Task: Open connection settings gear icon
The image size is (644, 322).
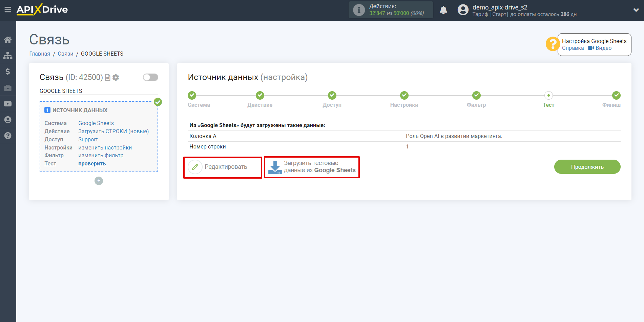Action: pos(116,78)
